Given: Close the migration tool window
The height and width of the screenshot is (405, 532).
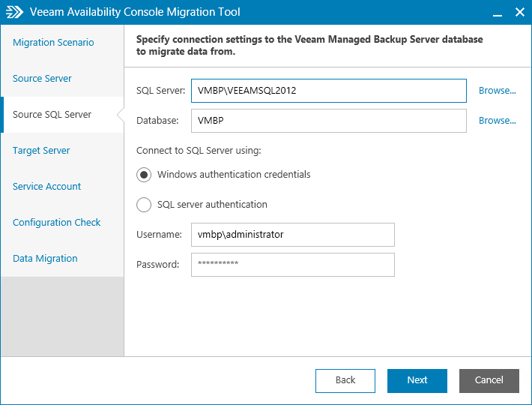Looking at the screenshot, I should tap(519, 13).
